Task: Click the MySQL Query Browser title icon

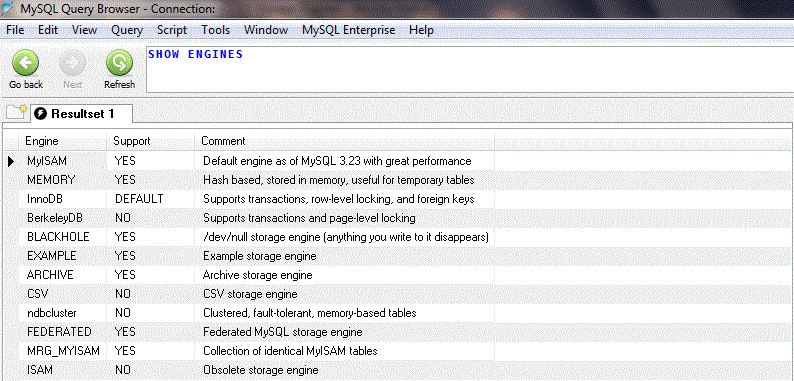Action: point(7,9)
